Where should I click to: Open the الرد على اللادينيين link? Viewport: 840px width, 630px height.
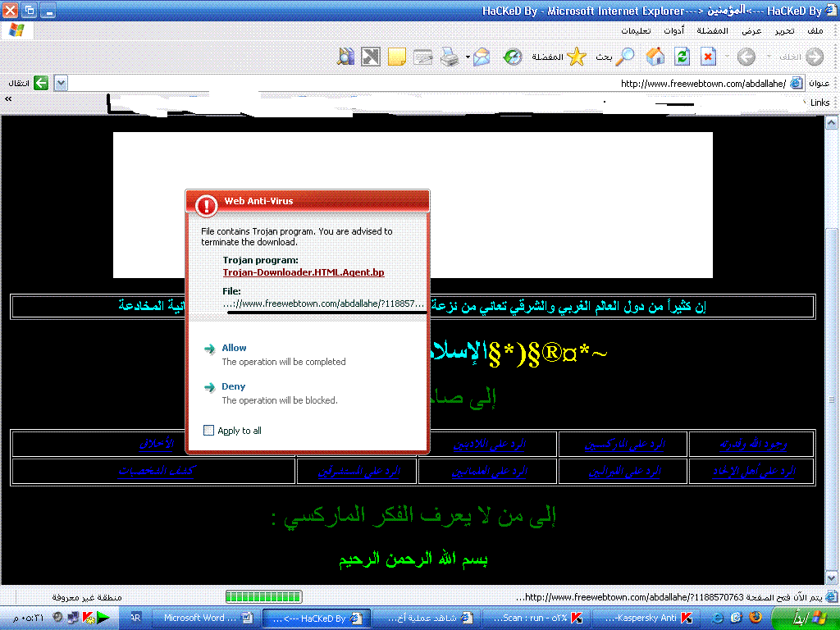pyautogui.click(x=490, y=444)
